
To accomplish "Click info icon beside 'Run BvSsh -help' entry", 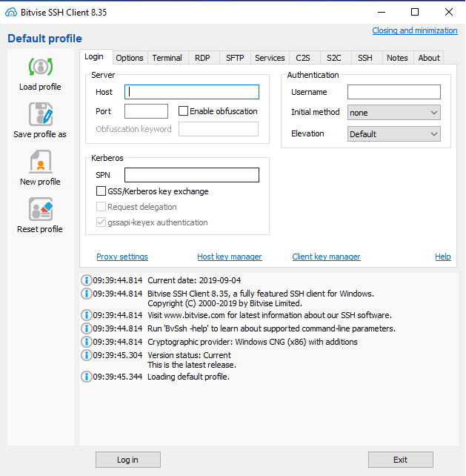I will click(87, 328).
